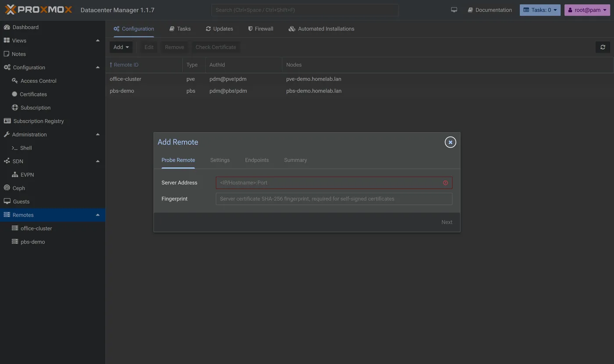The height and width of the screenshot is (364, 614).
Task: Select the Settings wizard tab
Action: pyautogui.click(x=220, y=160)
